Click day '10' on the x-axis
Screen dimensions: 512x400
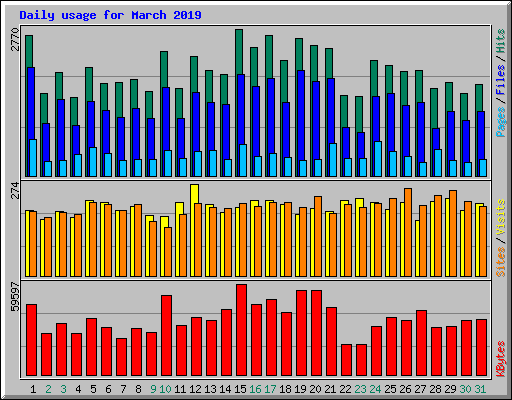[165, 389]
